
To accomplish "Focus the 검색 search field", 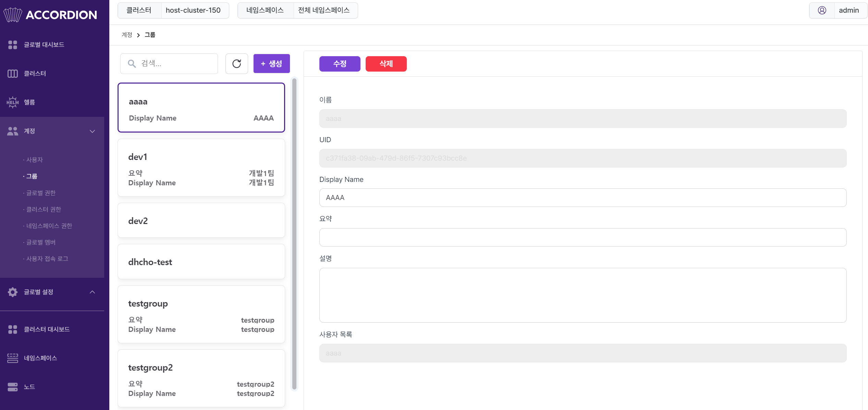I will tap(169, 64).
